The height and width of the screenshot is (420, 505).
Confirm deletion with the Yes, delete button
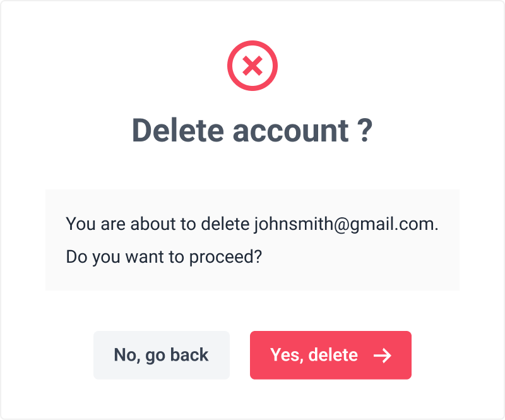click(x=330, y=355)
